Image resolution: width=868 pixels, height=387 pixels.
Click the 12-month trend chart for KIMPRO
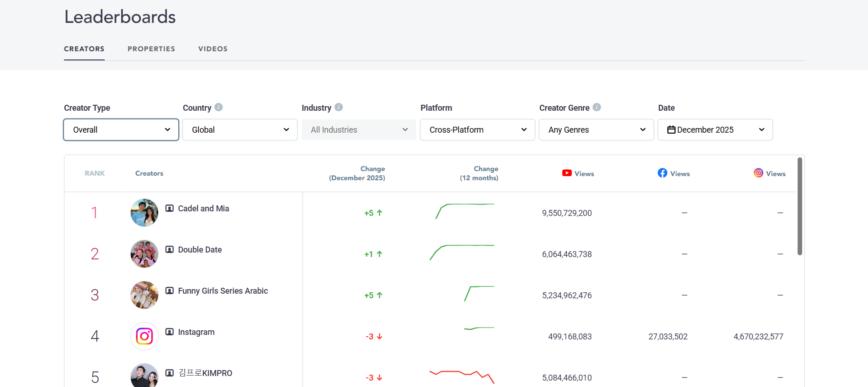pyautogui.click(x=462, y=377)
